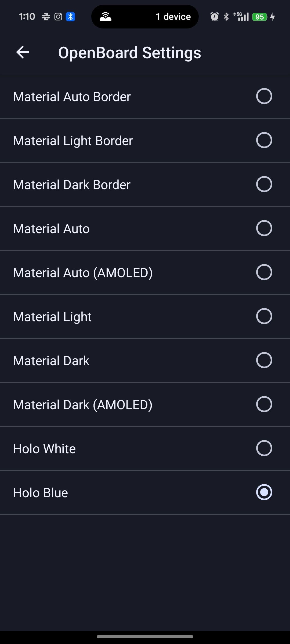
Task: Tap the bottom navigation gesture bar
Action: point(145,636)
